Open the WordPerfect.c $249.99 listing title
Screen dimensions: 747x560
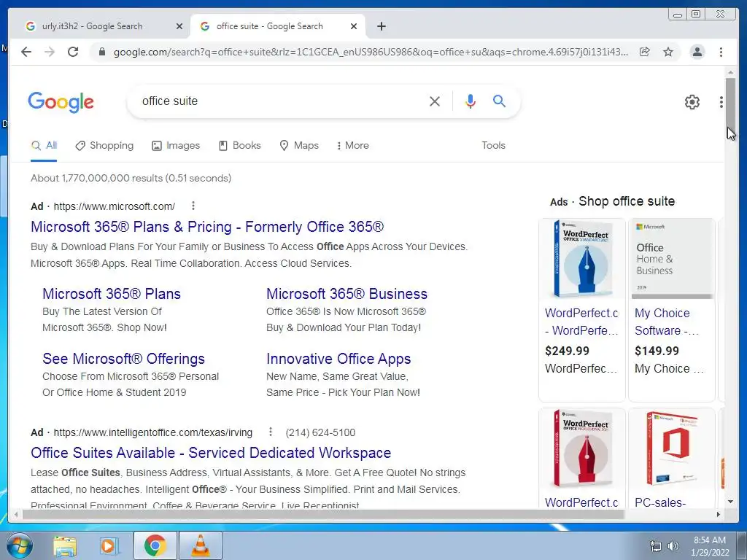581,322
